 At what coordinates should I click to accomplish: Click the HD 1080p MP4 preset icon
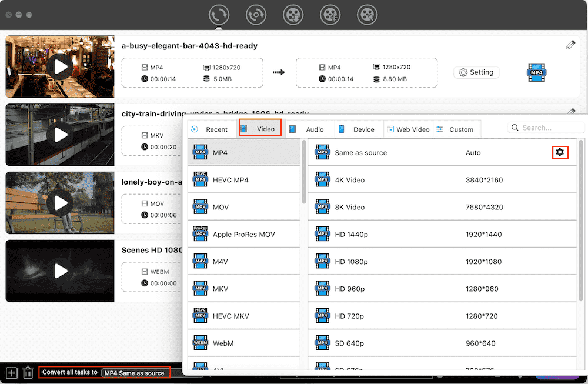tap(322, 261)
